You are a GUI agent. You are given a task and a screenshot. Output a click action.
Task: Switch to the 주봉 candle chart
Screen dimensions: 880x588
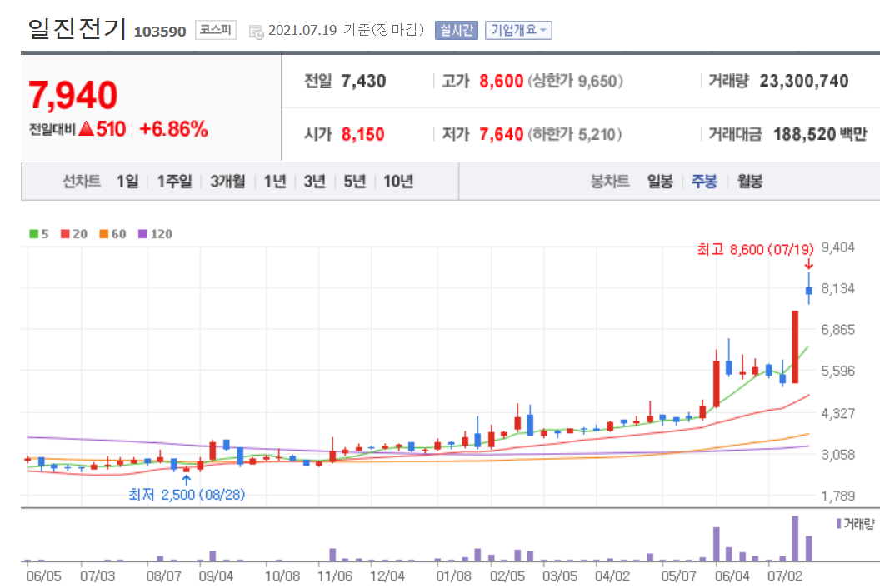click(704, 182)
